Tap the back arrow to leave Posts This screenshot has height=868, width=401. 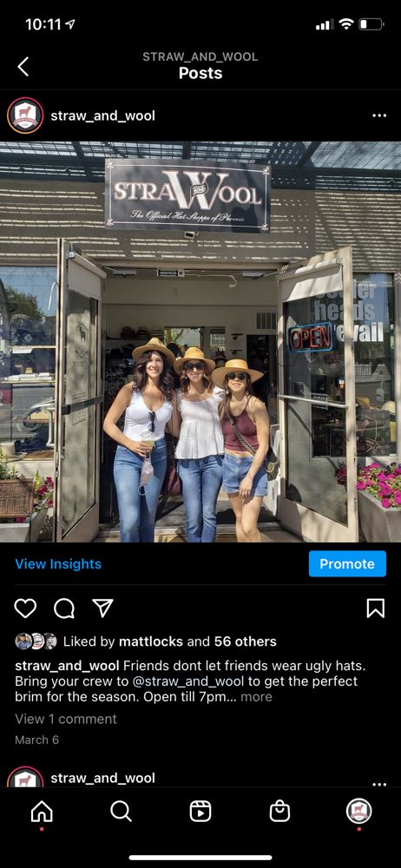[23, 67]
